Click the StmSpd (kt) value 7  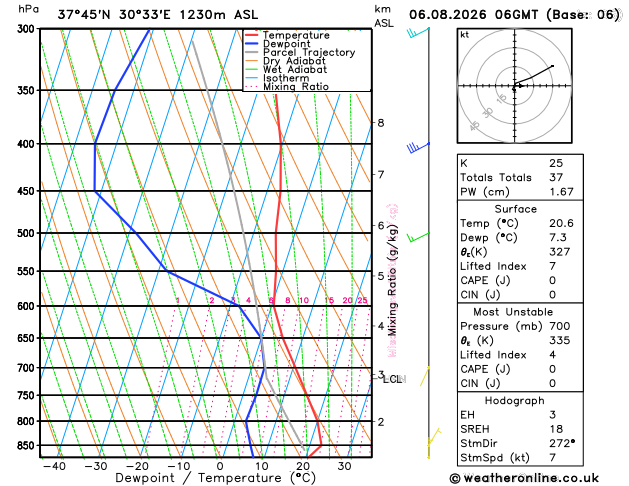pos(552,458)
